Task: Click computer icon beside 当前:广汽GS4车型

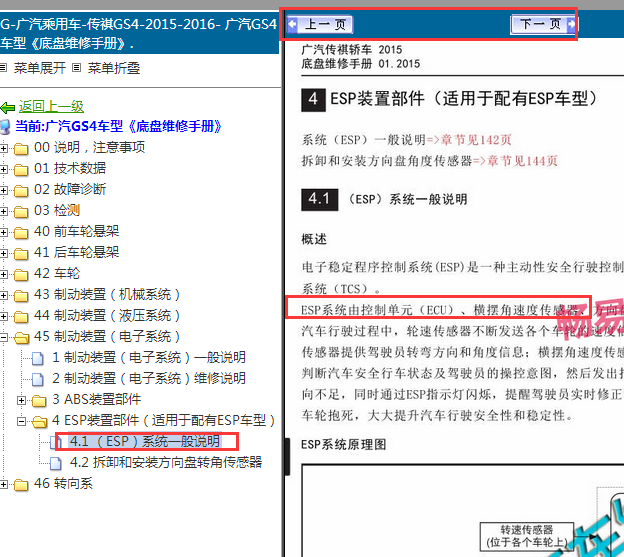Action: [x=5, y=127]
